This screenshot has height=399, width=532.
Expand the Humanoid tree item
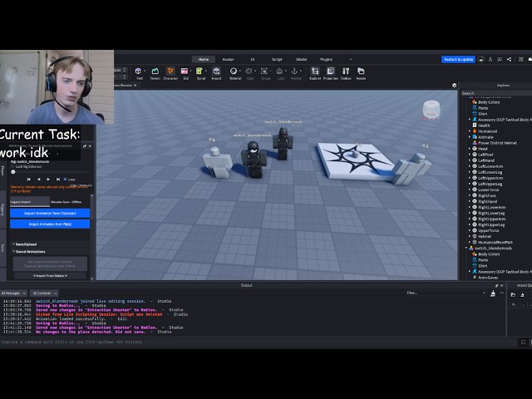(x=470, y=131)
